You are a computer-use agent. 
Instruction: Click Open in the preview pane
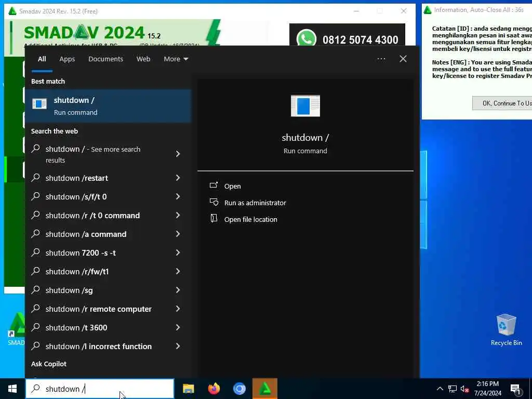(232, 187)
